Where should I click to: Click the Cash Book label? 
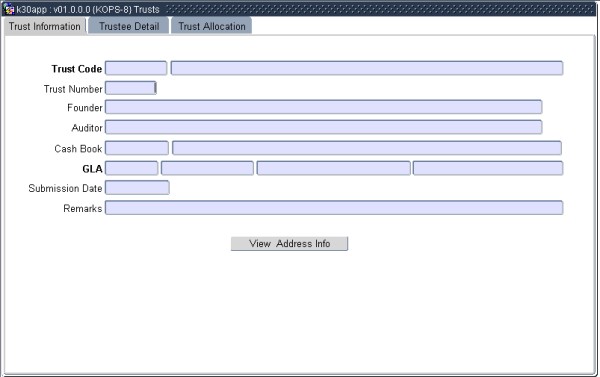(78, 149)
